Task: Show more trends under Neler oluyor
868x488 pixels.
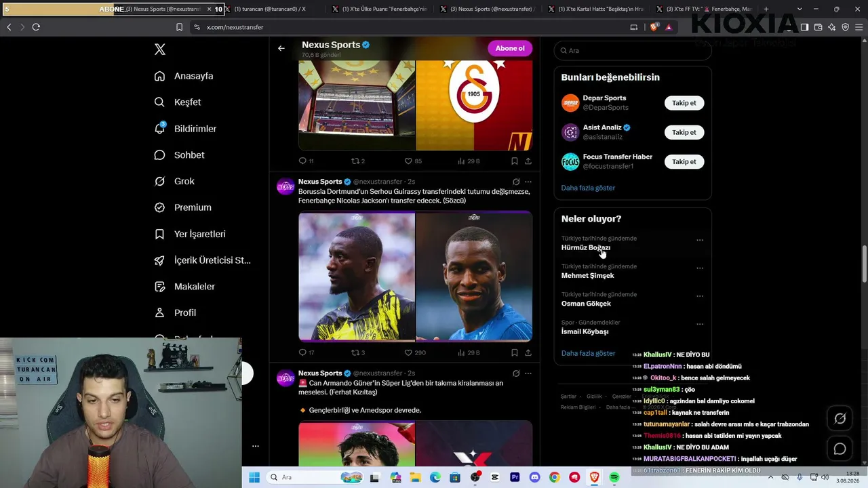Action: [x=588, y=353]
